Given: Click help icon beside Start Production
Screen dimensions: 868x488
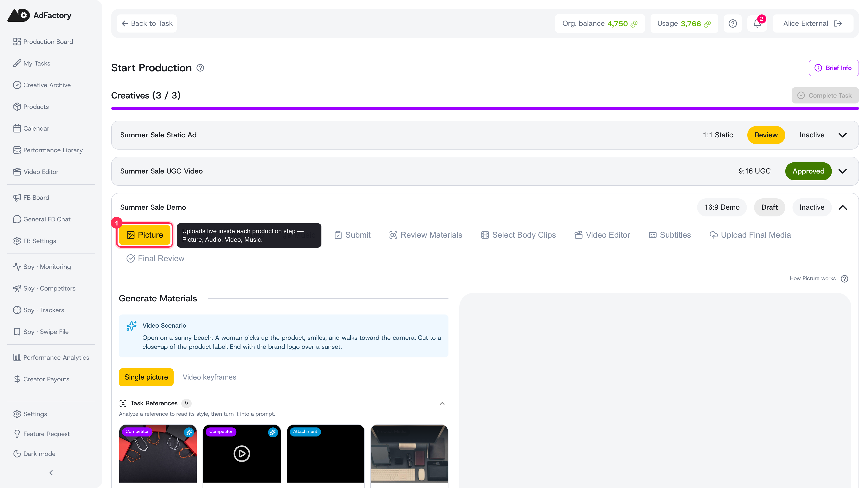Looking at the screenshot, I should click(x=200, y=68).
